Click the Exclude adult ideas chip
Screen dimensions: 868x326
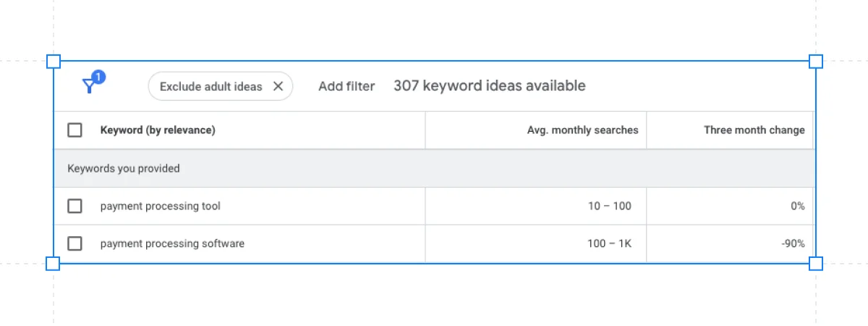tap(210, 86)
